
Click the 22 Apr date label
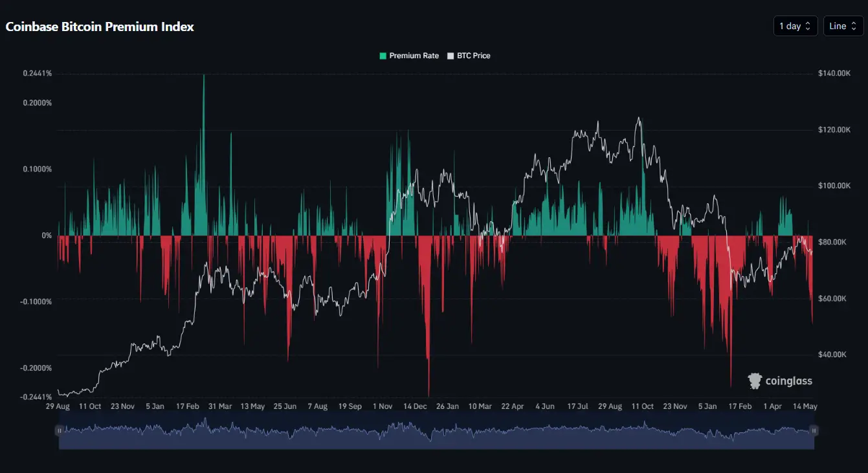tap(513, 407)
